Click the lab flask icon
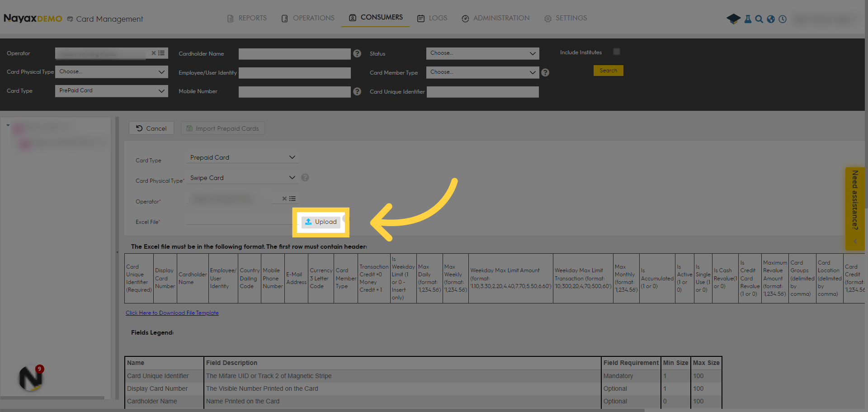 [x=748, y=19]
